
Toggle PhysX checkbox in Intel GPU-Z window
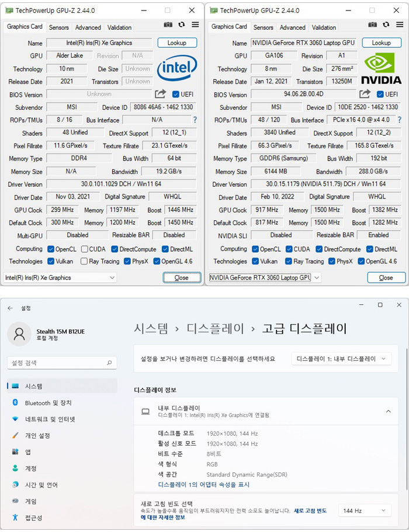pos(127,261)
